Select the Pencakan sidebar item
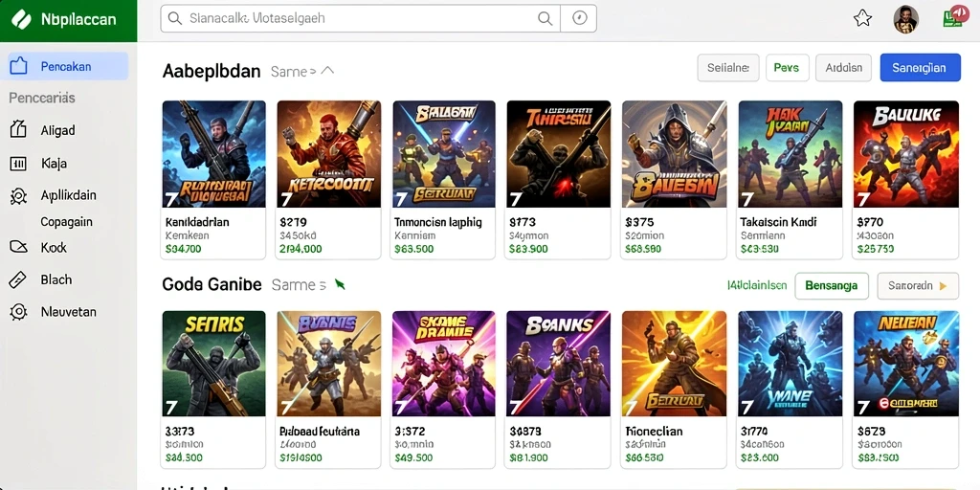This screenshot has height=490, width=980. tap(65, 66)
